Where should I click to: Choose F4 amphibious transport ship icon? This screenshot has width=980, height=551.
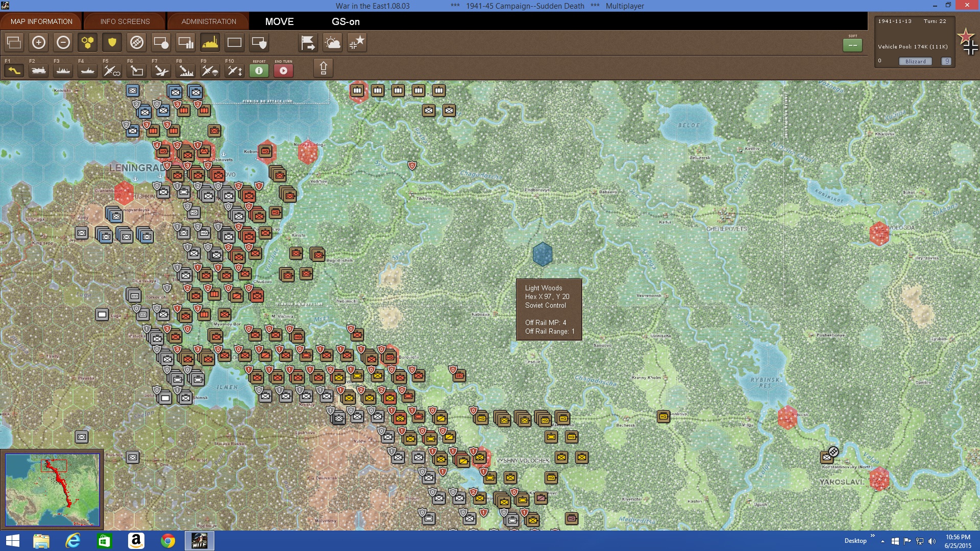click(87, 70)
